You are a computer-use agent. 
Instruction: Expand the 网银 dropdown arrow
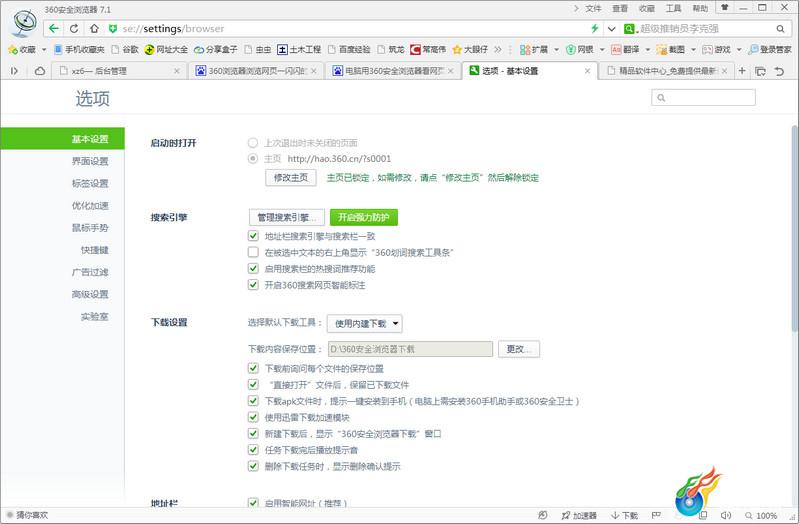602,49
